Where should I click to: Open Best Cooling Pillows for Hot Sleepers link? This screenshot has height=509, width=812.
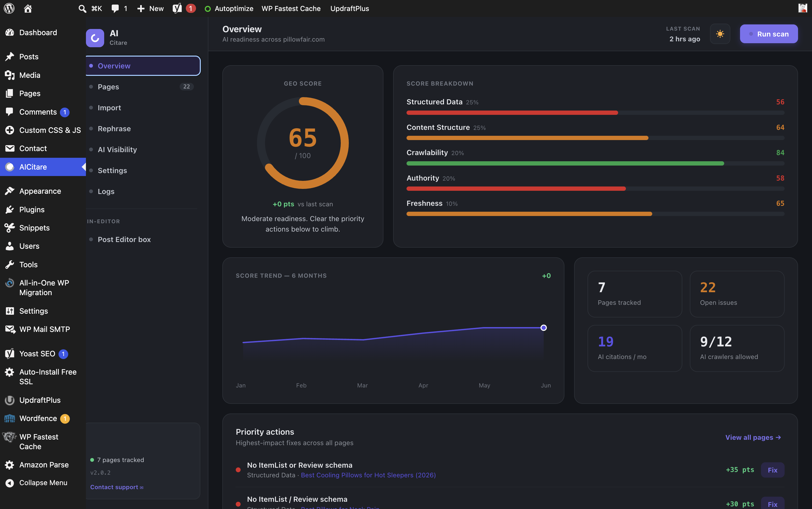click(x=368, y=475)
